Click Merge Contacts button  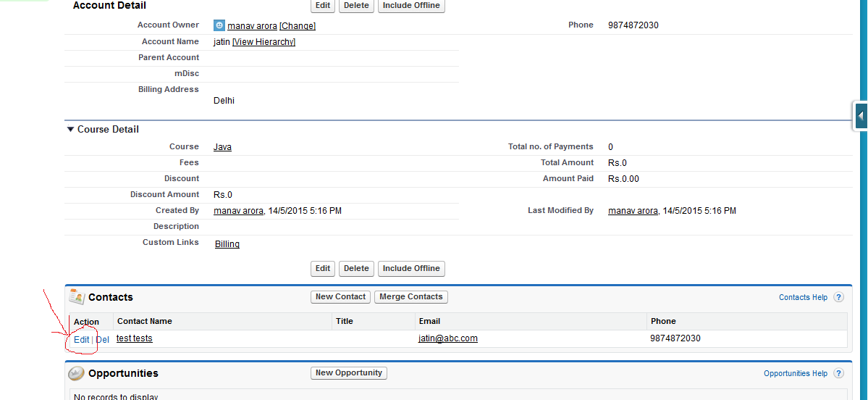coord(411,297)
